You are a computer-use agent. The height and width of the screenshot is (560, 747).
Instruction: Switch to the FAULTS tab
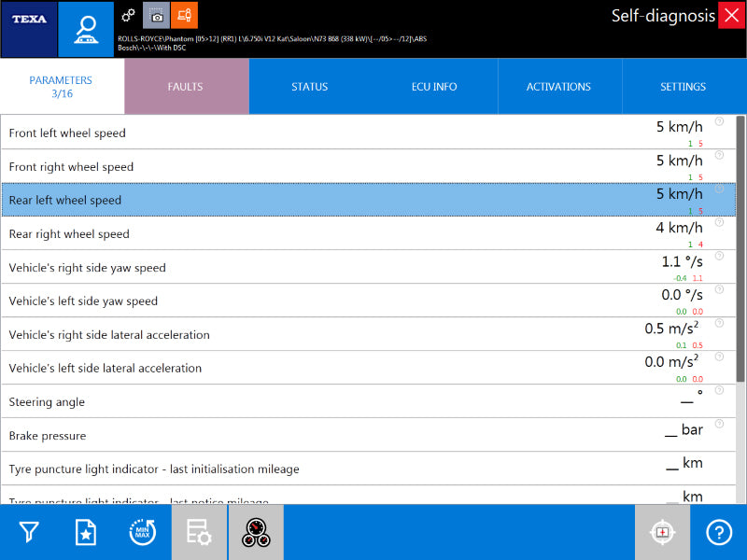coord(186,87)
